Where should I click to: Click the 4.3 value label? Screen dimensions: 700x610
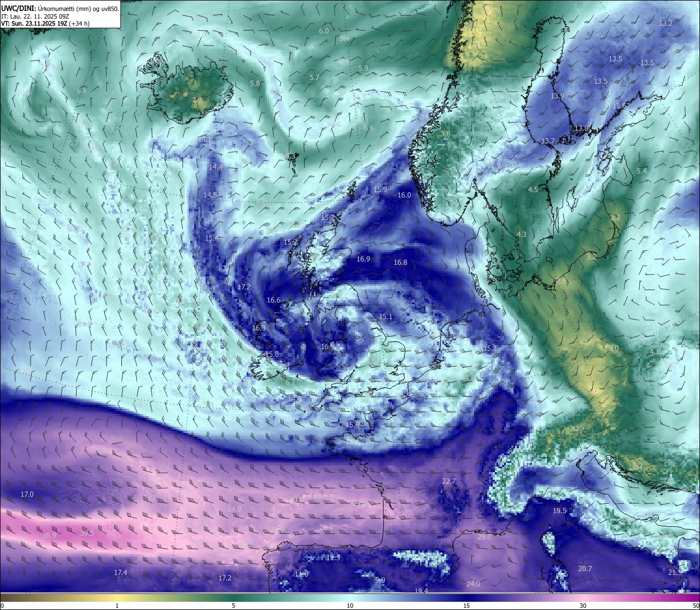coord(521,234)
